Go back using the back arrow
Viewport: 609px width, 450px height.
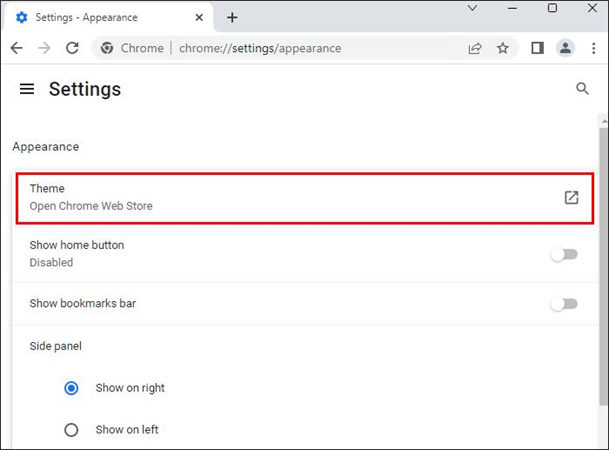[x=17, y=48]
